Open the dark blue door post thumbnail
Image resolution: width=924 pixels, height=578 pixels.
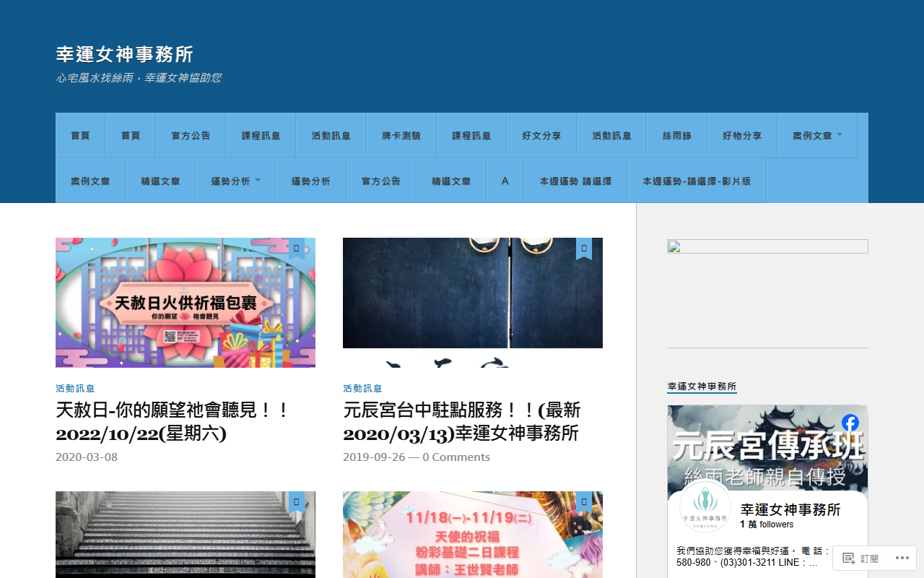pos(473,303)
